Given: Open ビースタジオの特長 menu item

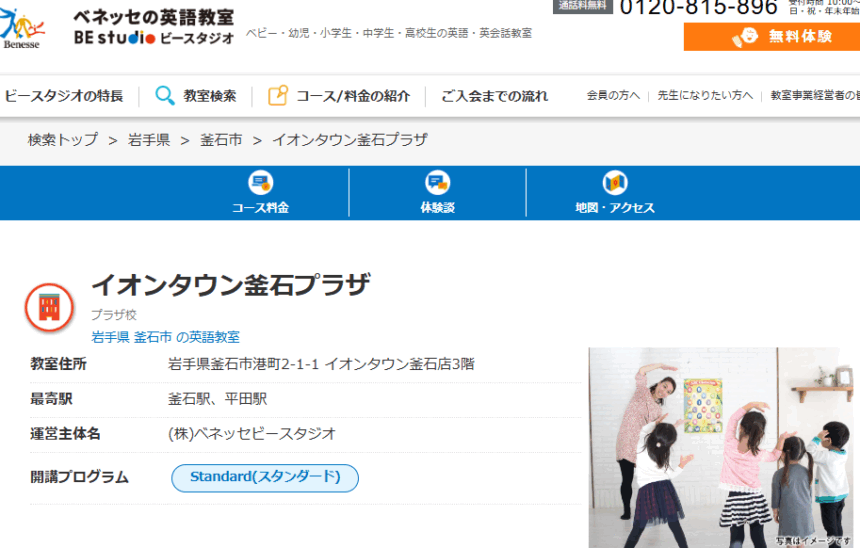Looking at the screenshot, I should (64, 96).
